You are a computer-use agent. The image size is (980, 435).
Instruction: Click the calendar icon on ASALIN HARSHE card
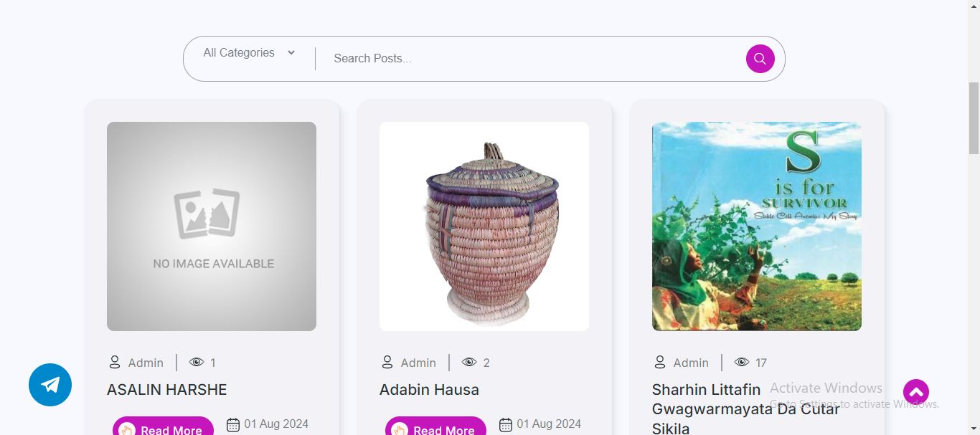click(x=233, y=425)
